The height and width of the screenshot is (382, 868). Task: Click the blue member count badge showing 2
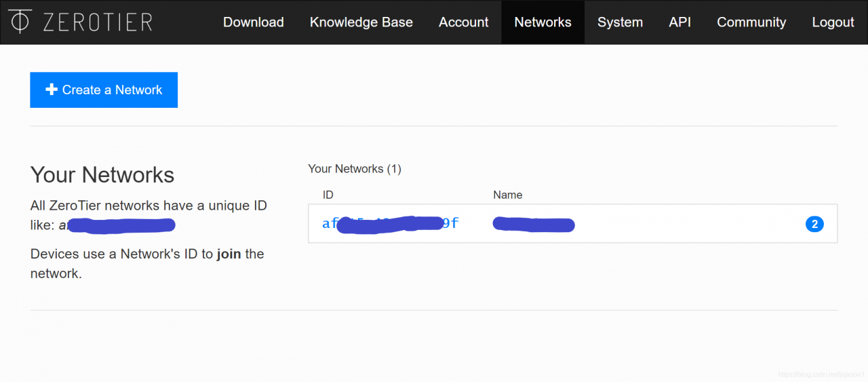pos(814,224)
